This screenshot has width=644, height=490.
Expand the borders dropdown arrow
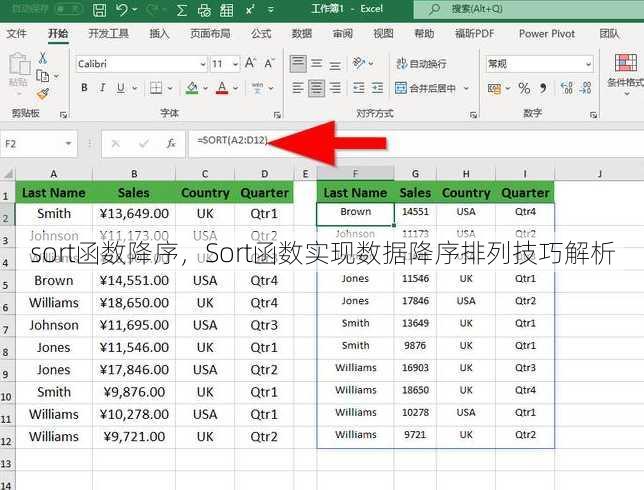(170, 88)
